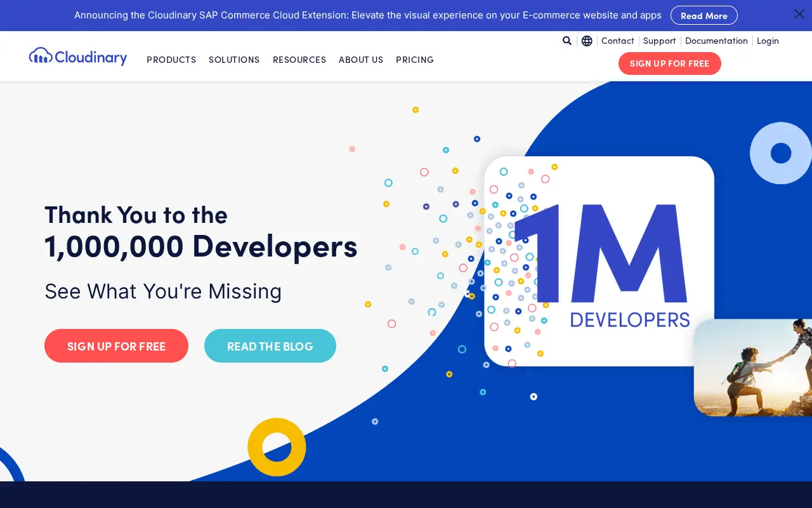
Task: Click the '1,000,000 Developers' headline
Action: 201,246
